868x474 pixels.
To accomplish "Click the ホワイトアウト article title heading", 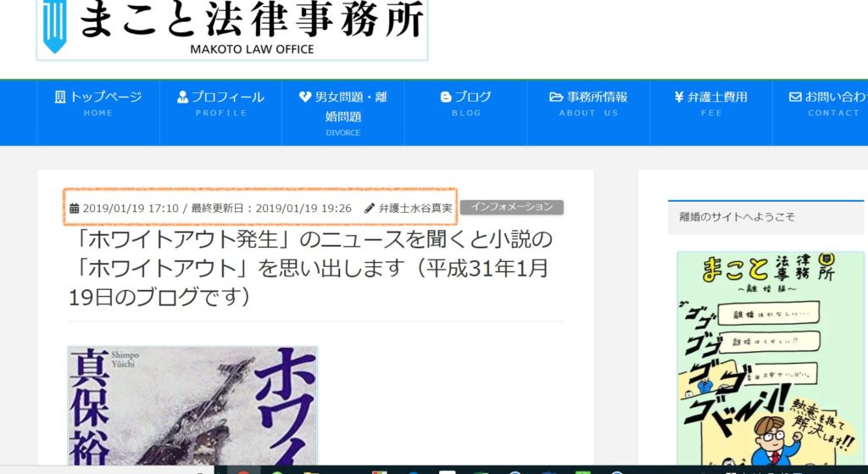I will point(309,269).
